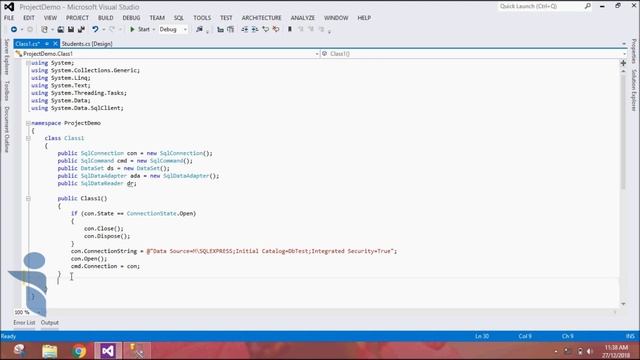
Task: Click the Open File toolbar icon
Action: point(60,29)
